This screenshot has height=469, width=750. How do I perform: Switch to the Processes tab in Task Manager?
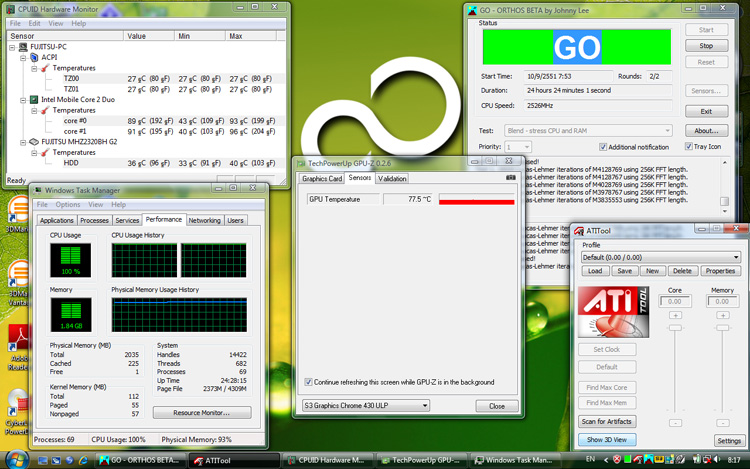(94, 220)
